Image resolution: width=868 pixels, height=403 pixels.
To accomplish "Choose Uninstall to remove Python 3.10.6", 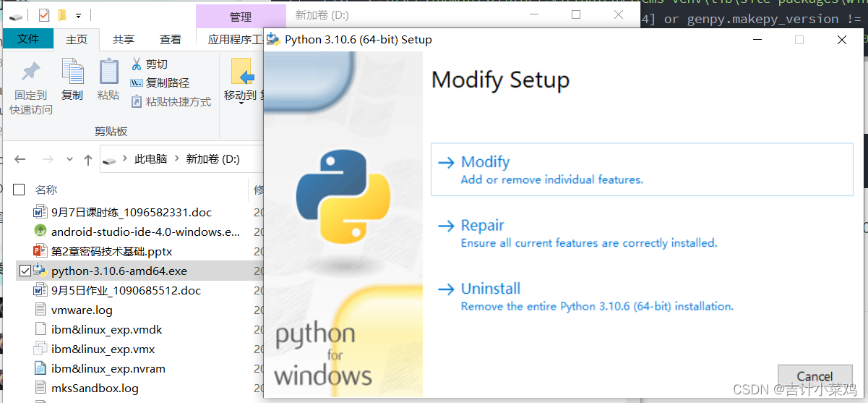I will tap(585, 297).
